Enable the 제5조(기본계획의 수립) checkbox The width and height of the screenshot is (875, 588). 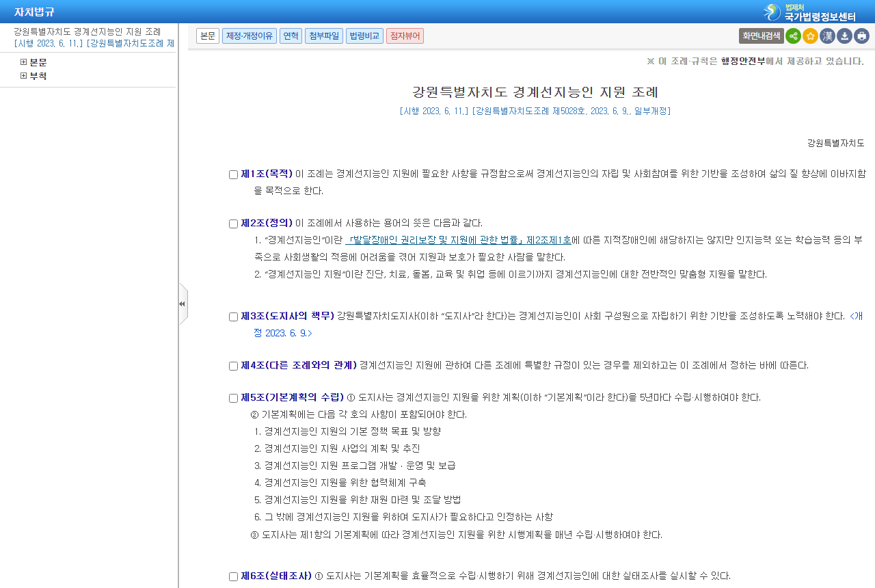[233, 398]
